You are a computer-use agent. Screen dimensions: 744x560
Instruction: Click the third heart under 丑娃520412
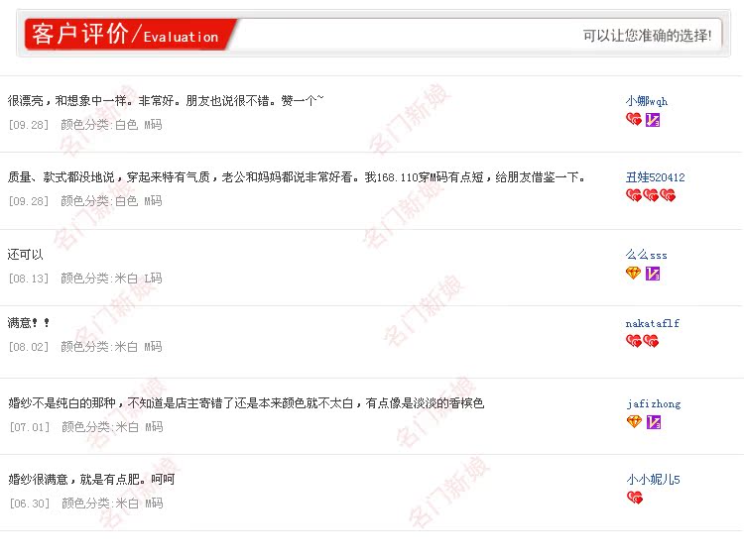pos(668,195)
